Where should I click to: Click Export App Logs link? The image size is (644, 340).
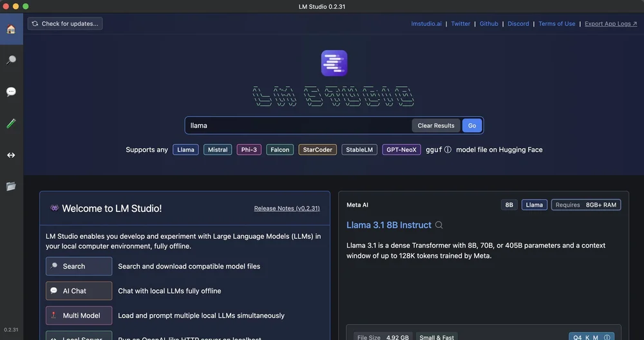611,24
